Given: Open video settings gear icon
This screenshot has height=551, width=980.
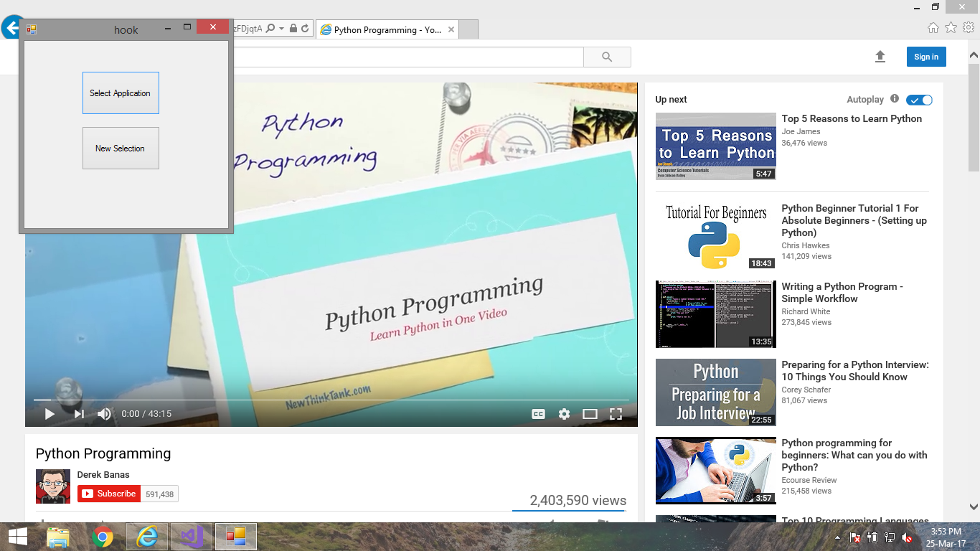Looking at the screenshot, I should [x=565, y=414].
